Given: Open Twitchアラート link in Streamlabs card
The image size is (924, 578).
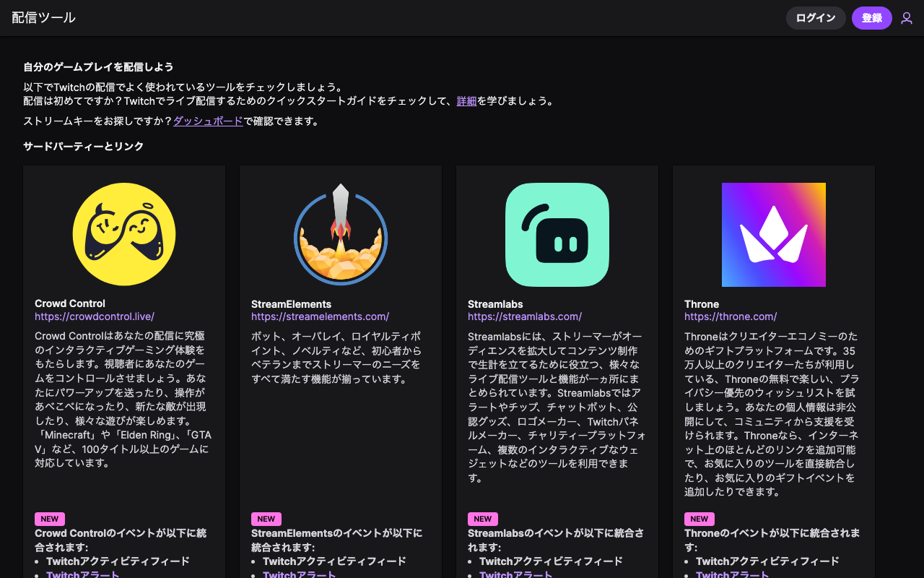Looking at the screenshot, I should (516, 574).
